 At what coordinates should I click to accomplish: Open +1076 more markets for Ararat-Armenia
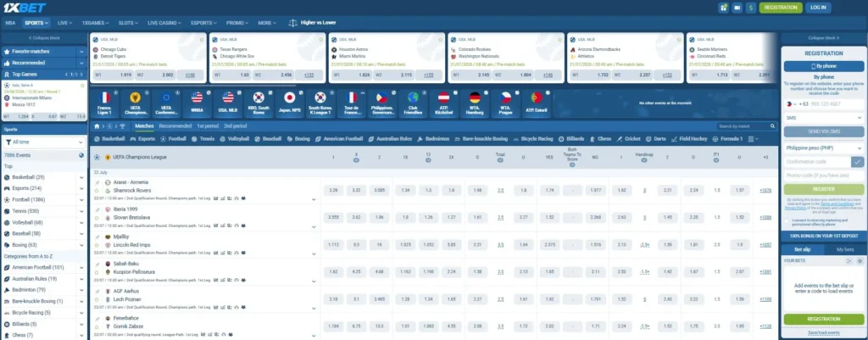[x=765, y=191]
